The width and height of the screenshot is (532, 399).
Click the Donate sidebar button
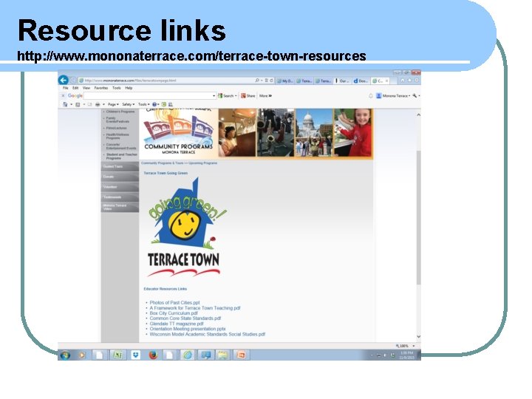point(120,177)
